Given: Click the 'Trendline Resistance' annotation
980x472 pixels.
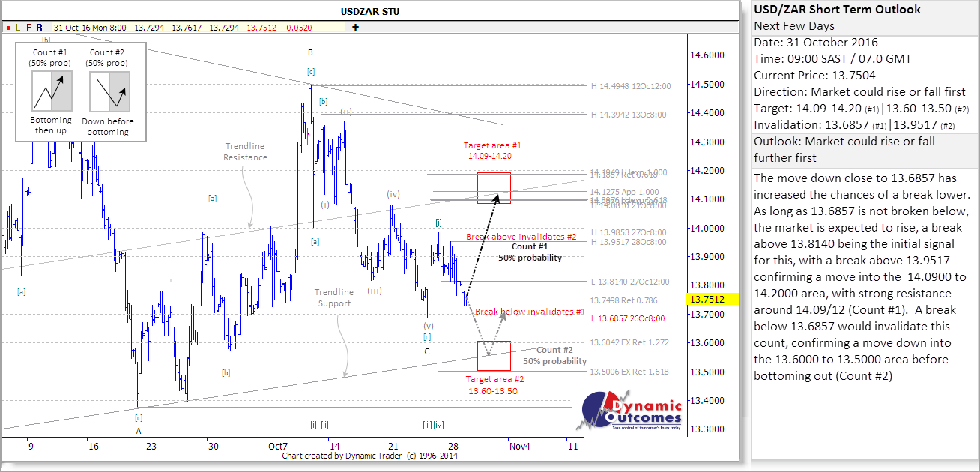Looking at the screenshot, I should pyautogui.click(x=245, y=152).
